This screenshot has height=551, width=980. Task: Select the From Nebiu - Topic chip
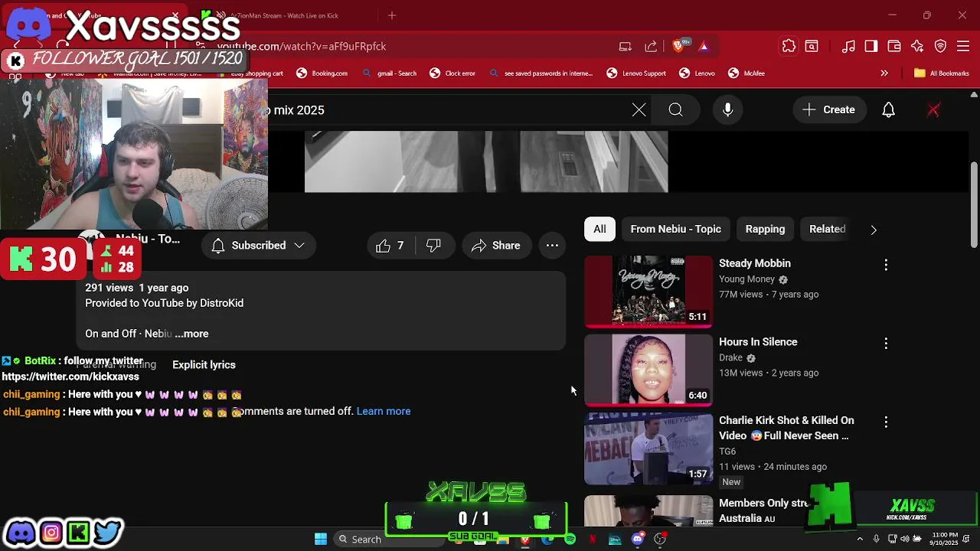(676, 229)
